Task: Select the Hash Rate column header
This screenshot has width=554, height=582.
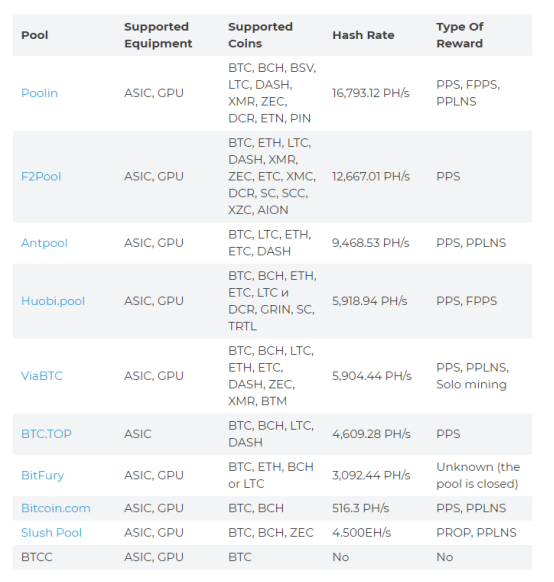Action: pos(363,35)
